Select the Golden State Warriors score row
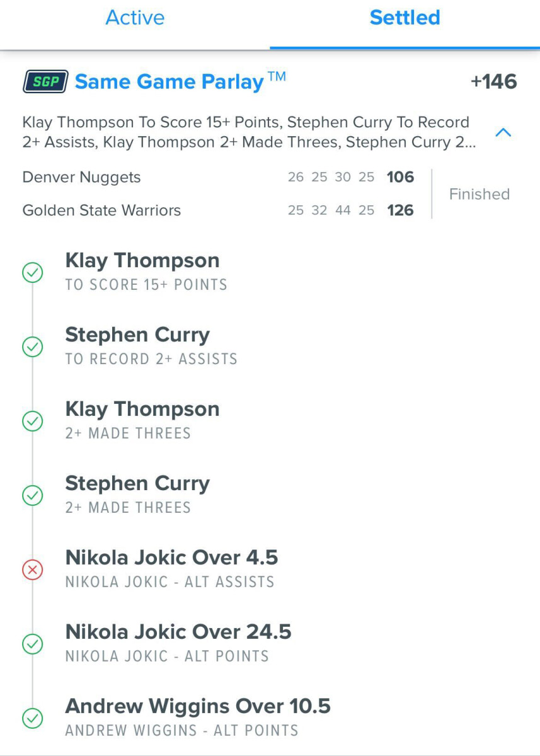The height and width of the screenshot is (756, 540). coord(217,210)
